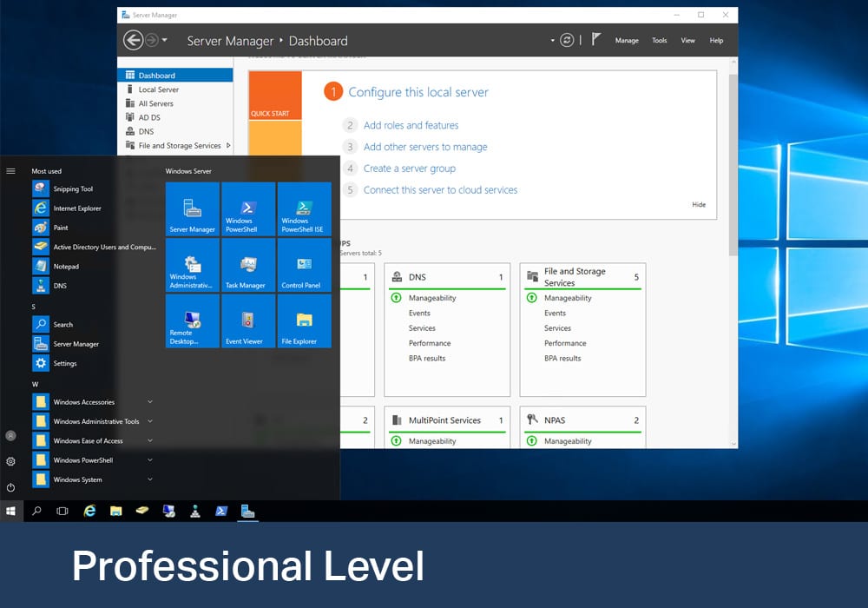
Task: Open the MultiPoint Services tile header
Action: 447,420
